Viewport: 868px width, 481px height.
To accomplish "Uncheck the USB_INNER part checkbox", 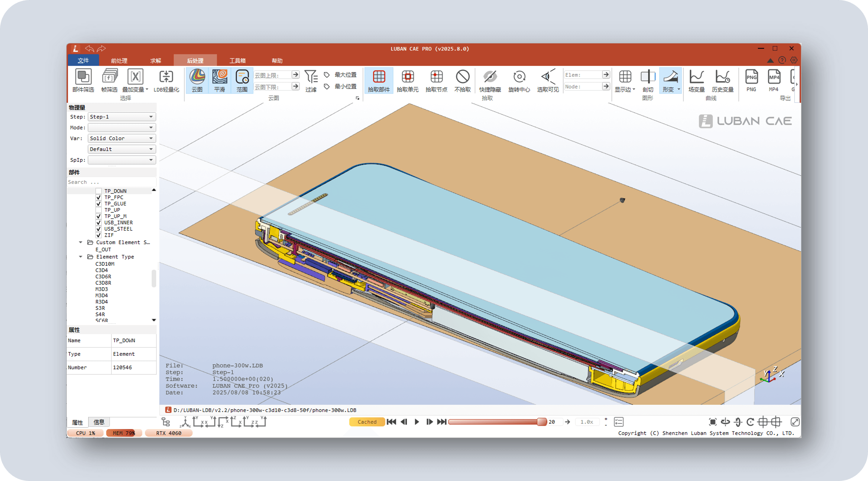I will (99, 223).
